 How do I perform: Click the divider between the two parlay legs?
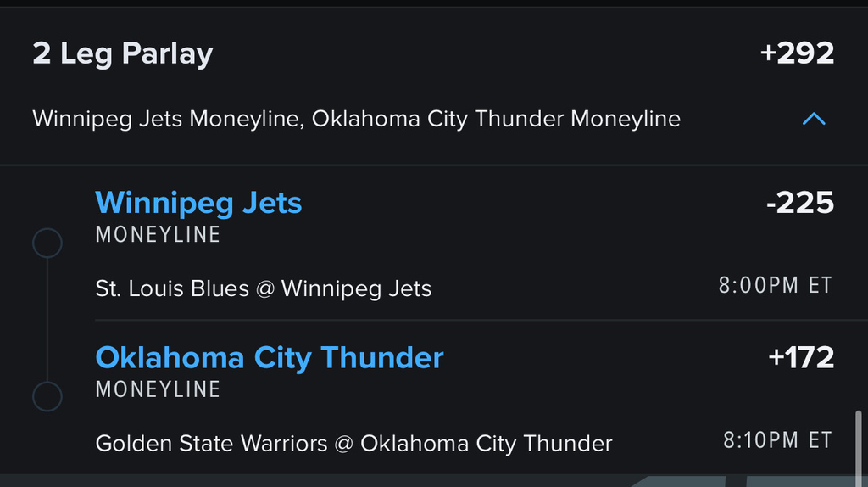point(481,320)
